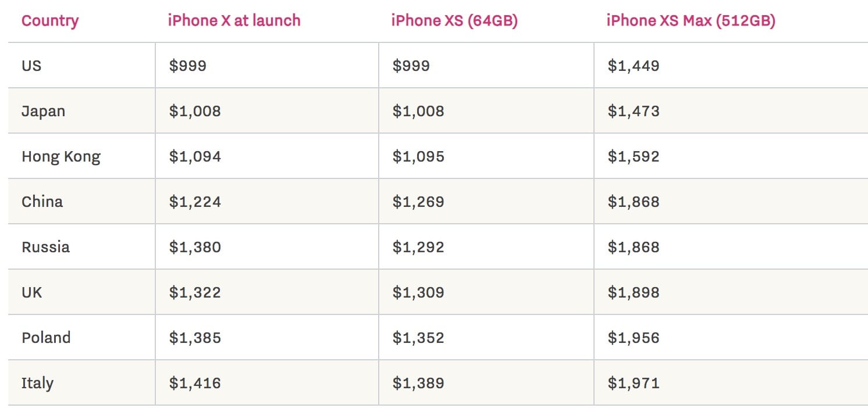Screen dimensions: 868x408
Task: Select the UK row label
Action: click(32, 292)
